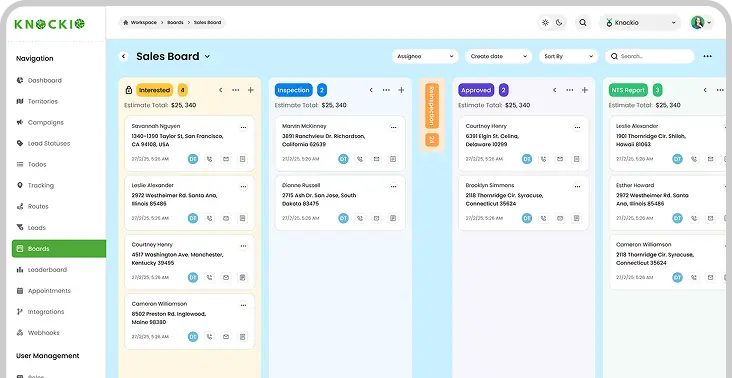This screenshot has width=732, height=378.
Task: Select the Boards sidebar item
Action: (59, 249)
